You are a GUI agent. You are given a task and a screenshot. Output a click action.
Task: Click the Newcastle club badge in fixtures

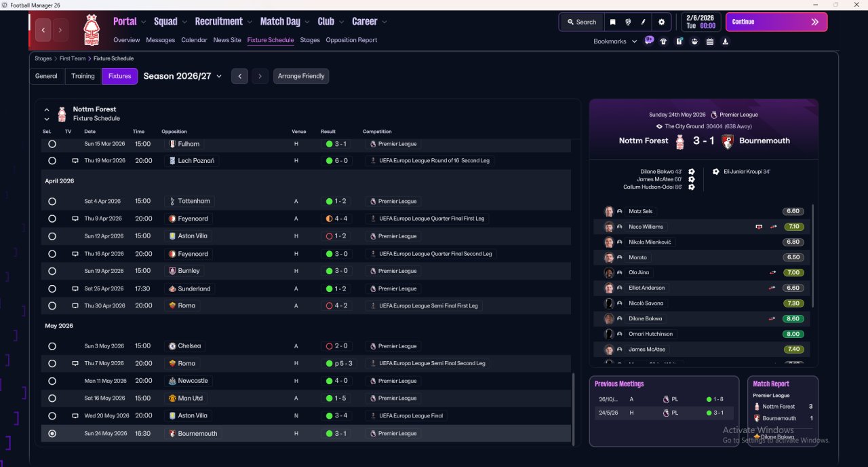coord(172,381)
